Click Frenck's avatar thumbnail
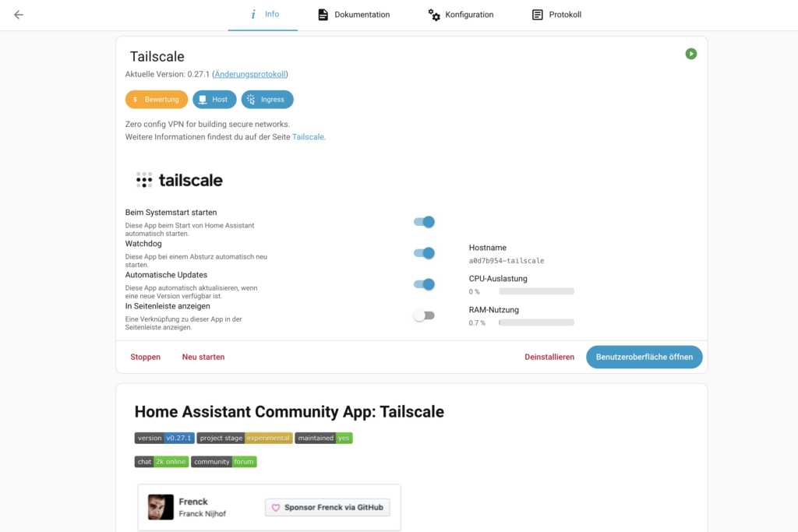Image resolution: width=798 pixels, height=532 pixels. coord(161,506)
